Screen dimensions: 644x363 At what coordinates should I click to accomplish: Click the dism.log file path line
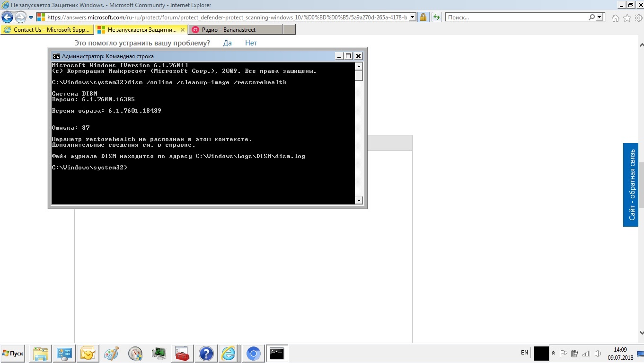point(178,156)
